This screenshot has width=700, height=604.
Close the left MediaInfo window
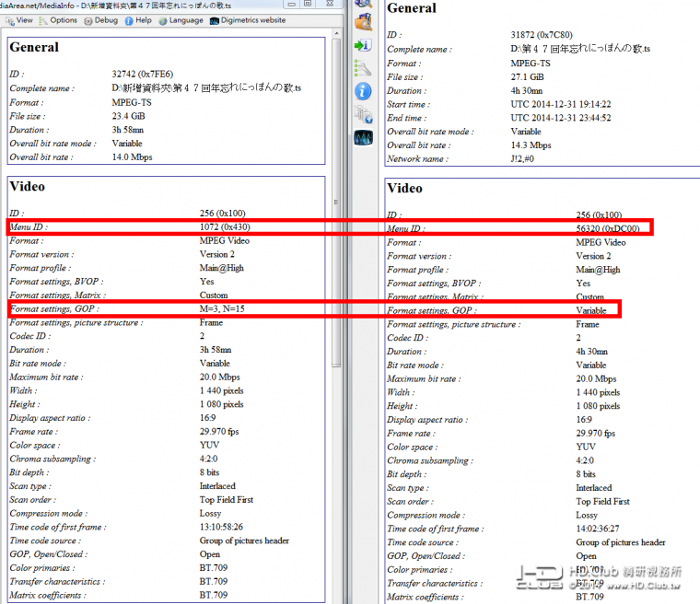330,6
